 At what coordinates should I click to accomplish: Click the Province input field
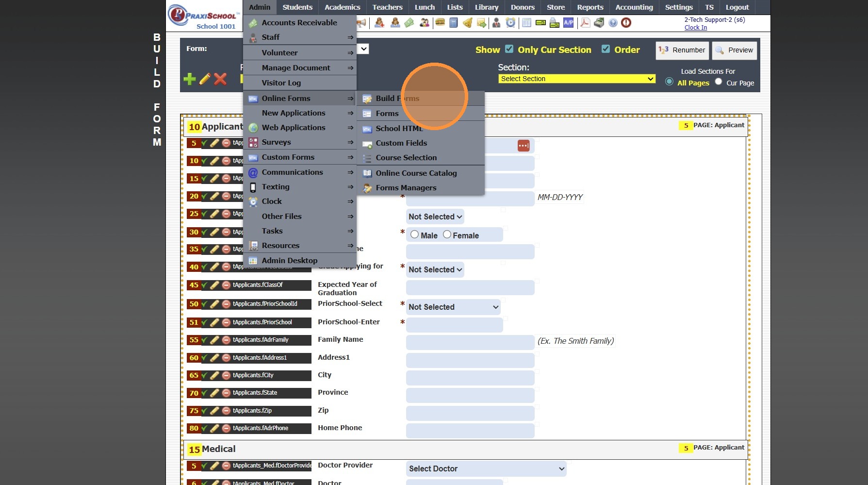pos(470,395)
